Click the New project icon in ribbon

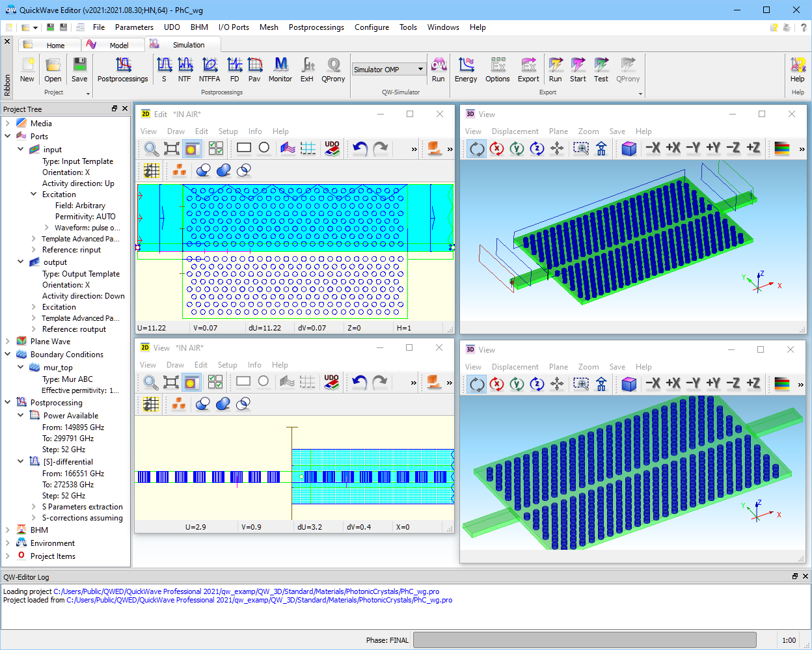(27, 70)
